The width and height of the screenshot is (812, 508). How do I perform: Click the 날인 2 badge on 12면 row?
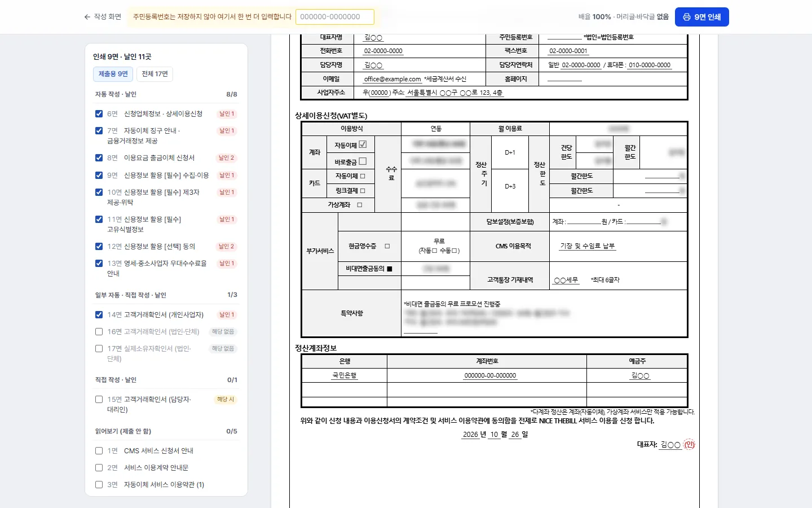[227, 247]
